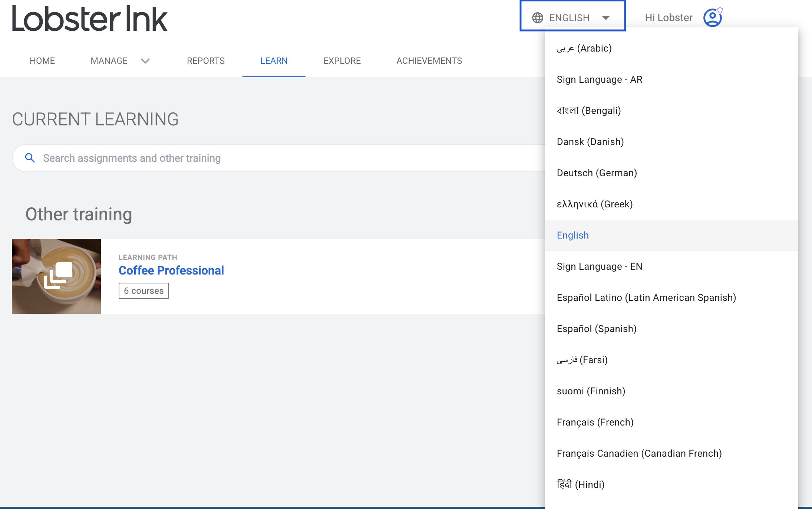Screen dimensions: 812x509
Task: Click the Lobster Ink logo
Action: tap(90, 18)
